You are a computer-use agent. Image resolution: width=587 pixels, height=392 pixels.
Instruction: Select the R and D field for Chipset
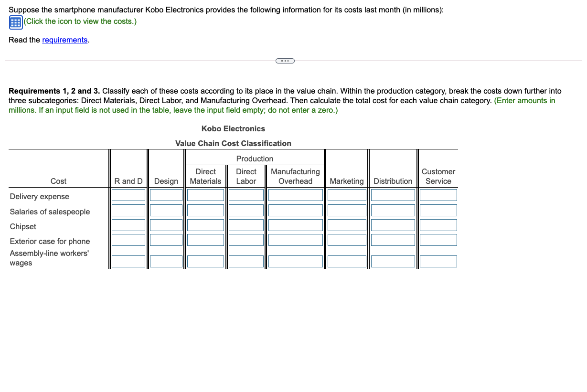pos(128,224)
